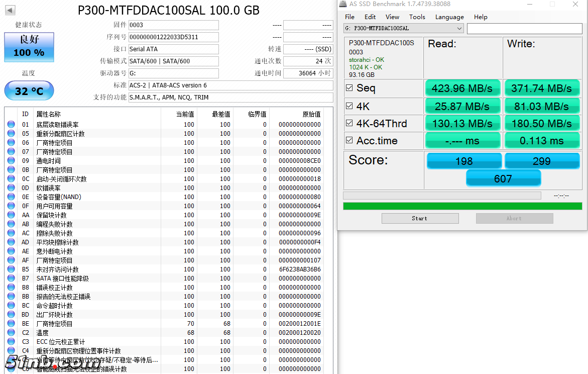Click the empty text field beside drive selector

click(x=524, y=29)
